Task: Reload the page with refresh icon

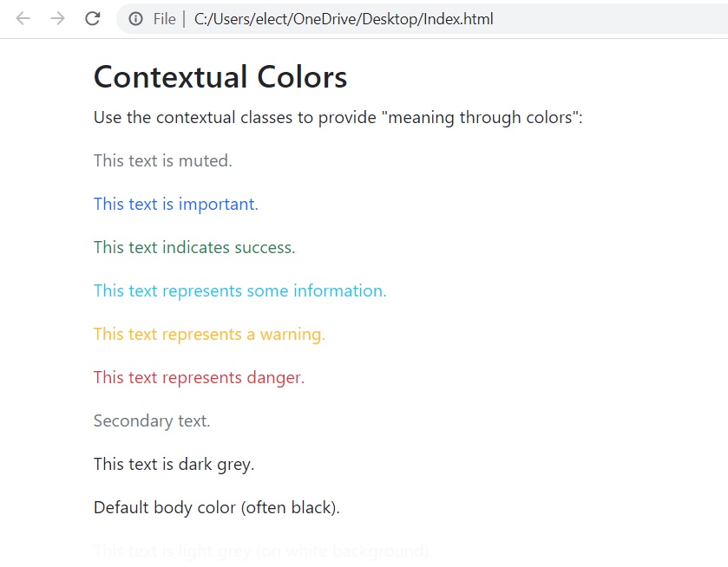Action: coord(92,18)
